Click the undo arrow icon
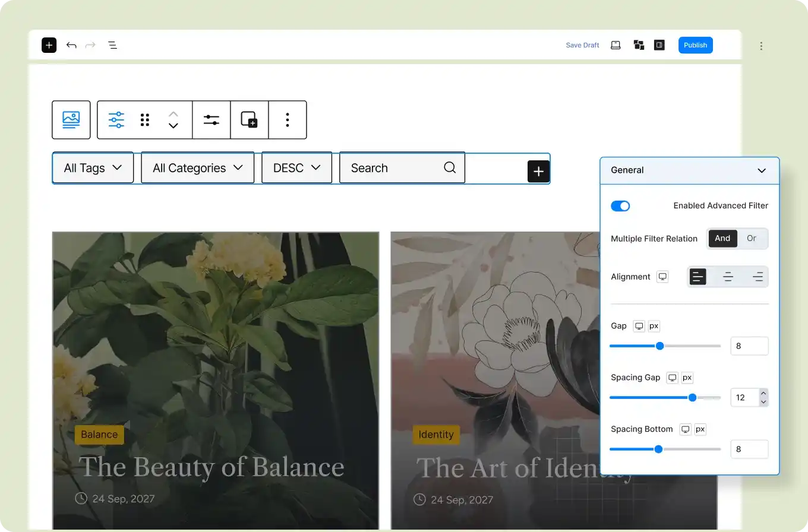808x532 pixels. (71, 45)
